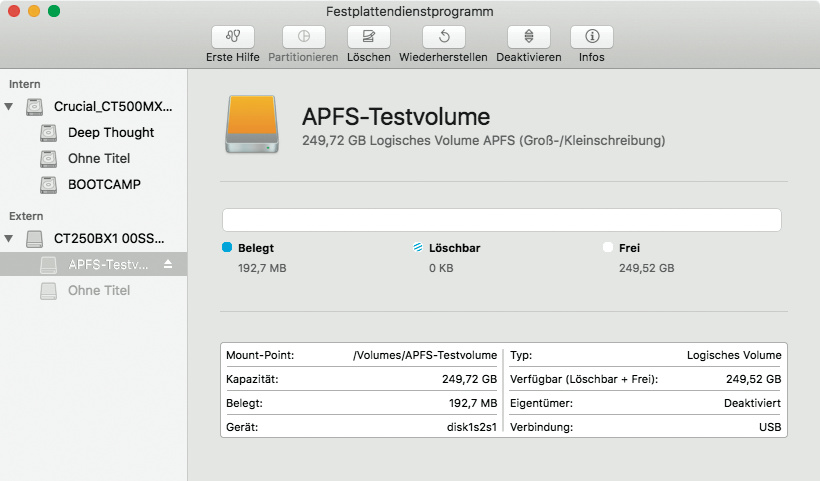
Task: Click the Wiederherstellen toolbar icon
Action: point(443,37)
